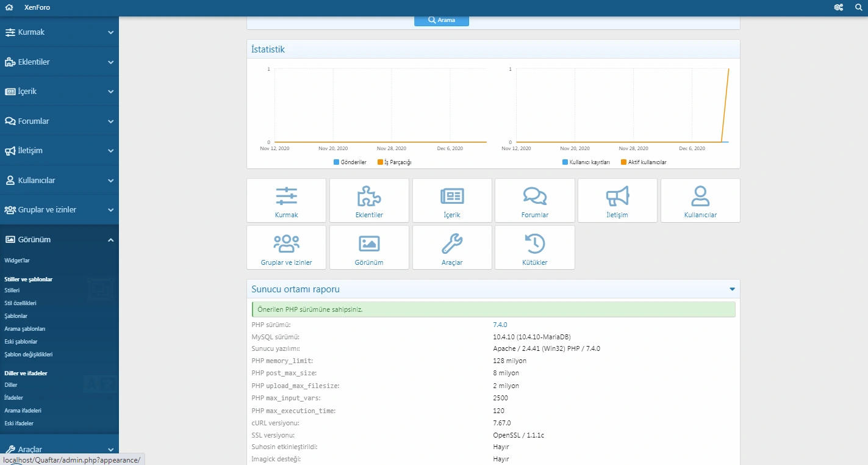
Task: Open Eski şablonlar in the sidebar
Action: [21, 342]
